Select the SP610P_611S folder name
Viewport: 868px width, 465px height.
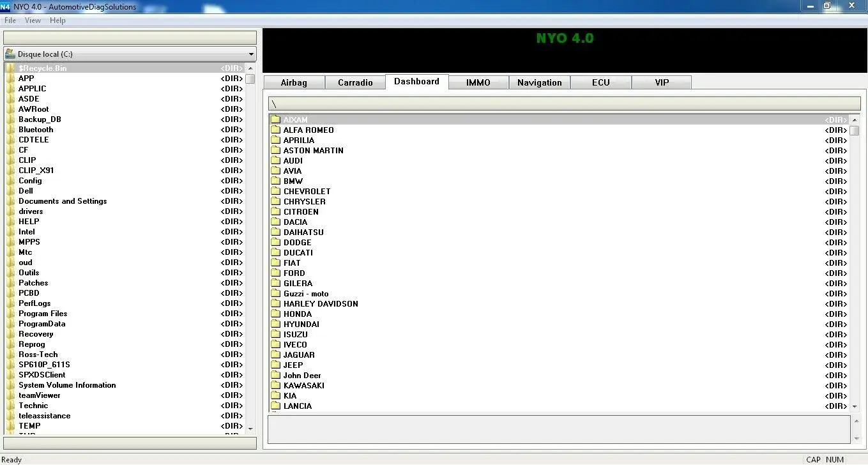pyautogui.click(x=44, y=365)
